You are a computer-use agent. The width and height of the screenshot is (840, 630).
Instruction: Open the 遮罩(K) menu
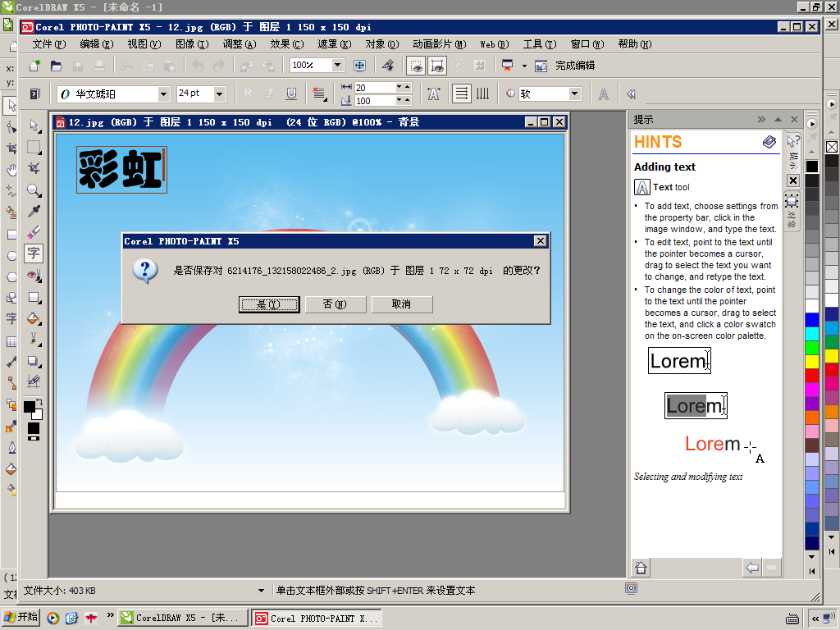click(335, 44)
